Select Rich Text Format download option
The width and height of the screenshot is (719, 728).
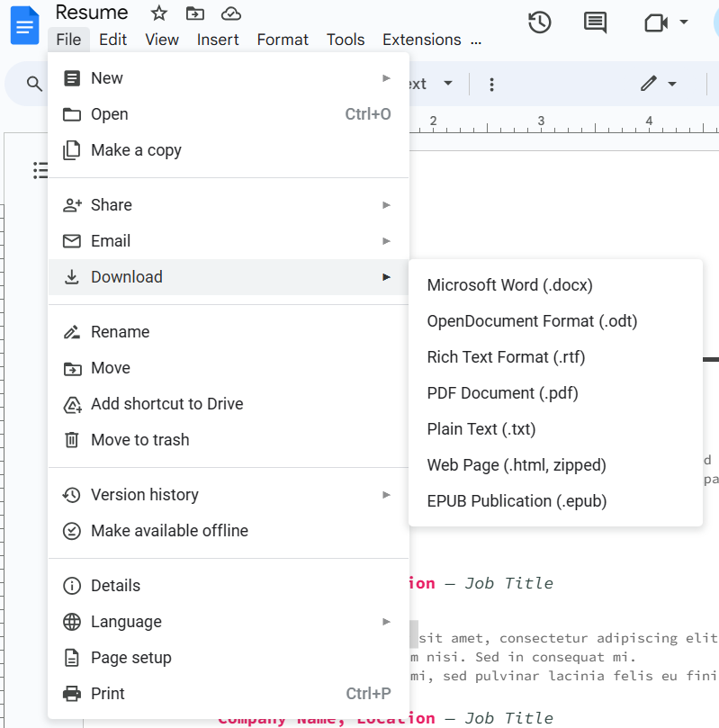tap(506, 357)
